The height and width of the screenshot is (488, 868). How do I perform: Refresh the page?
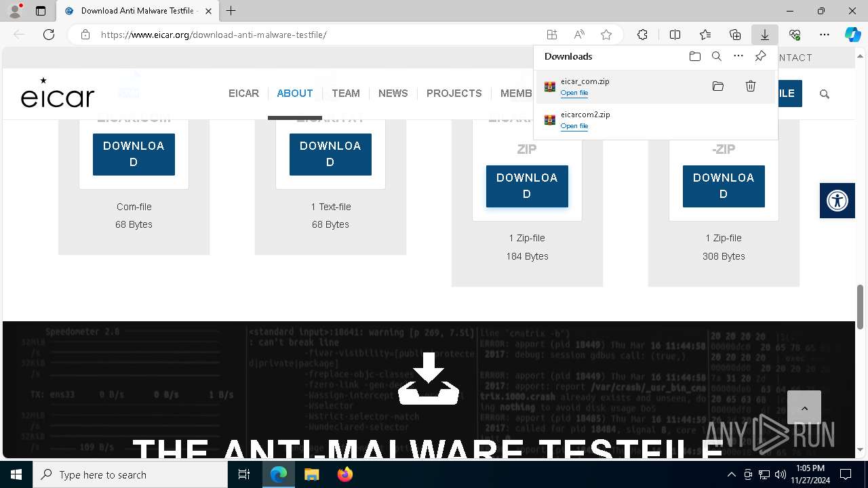pos(49,35)
